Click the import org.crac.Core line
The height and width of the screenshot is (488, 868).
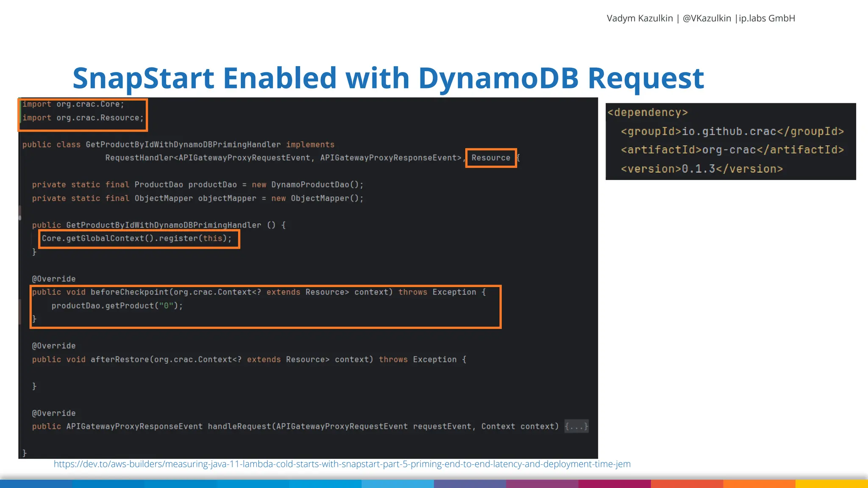pos(73,104)
